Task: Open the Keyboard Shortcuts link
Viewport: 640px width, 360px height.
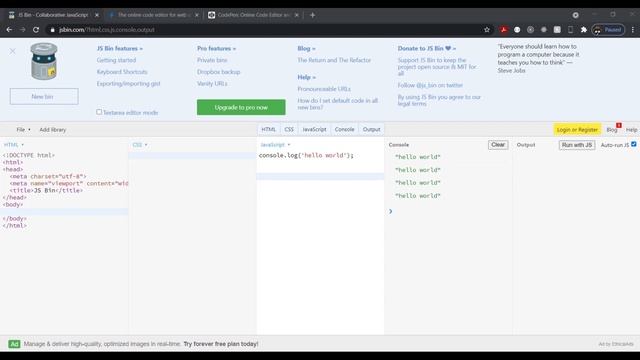Action: pyautogui.click(x=122, y=72)
